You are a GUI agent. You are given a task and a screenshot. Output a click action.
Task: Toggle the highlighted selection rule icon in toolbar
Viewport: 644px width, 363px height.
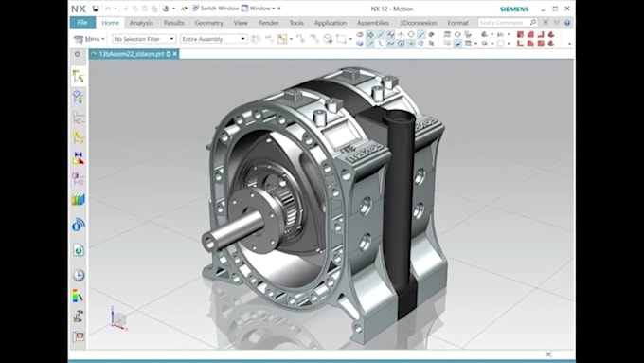pyautogui.click(x=282, y=39)
